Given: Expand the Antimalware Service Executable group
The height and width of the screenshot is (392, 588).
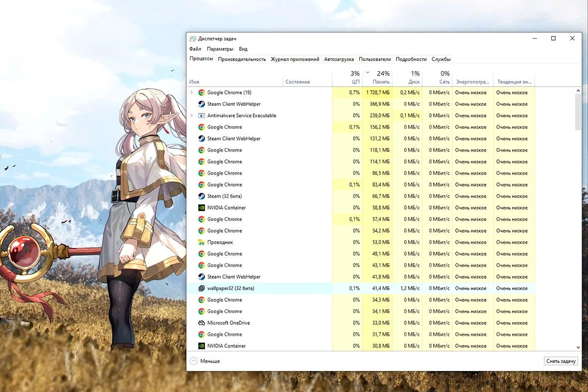Looking at the screenshot, I should pos(192,116).
